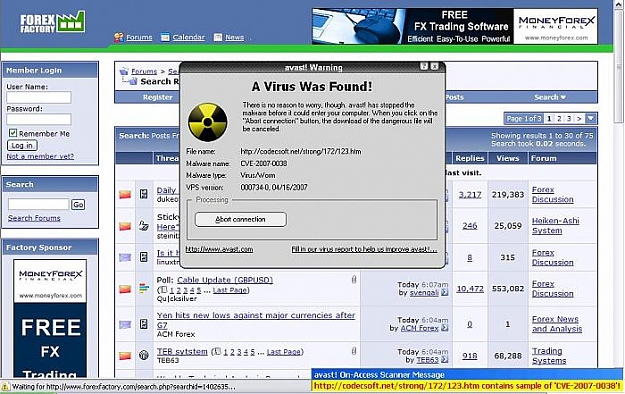Click the radiation virus warning icon
This screenshot has height=394, width=625.
tap(208, 122)
